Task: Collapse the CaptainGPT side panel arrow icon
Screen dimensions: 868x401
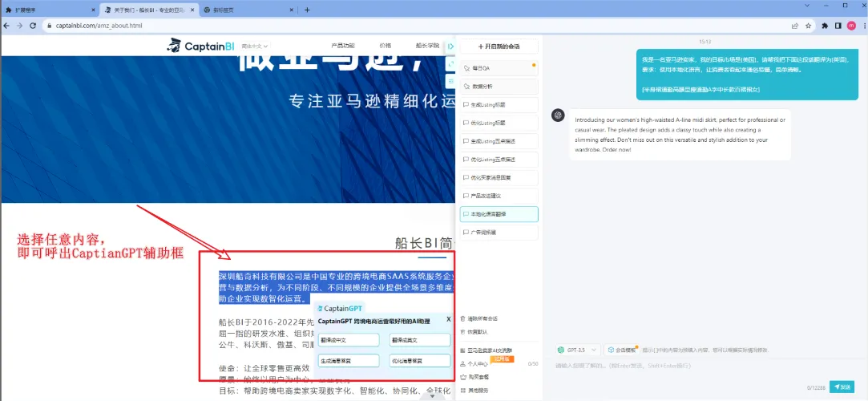Action: point(450,47)
